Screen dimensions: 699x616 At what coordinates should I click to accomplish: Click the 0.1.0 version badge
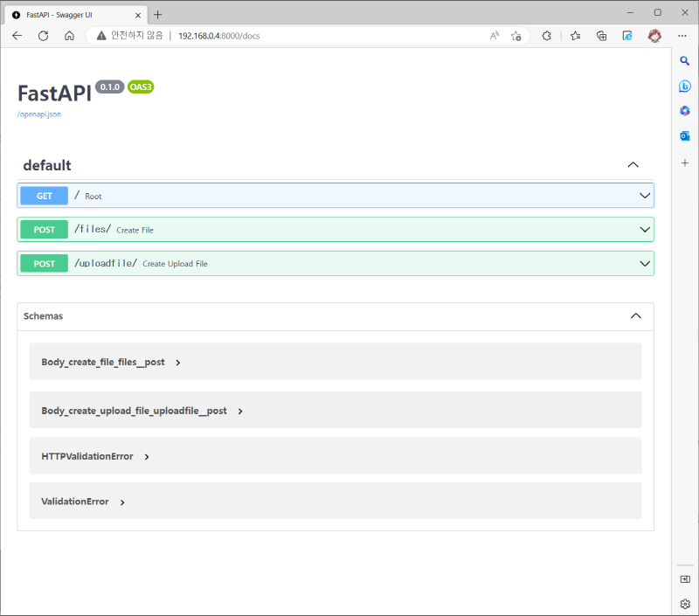point(110,87)
